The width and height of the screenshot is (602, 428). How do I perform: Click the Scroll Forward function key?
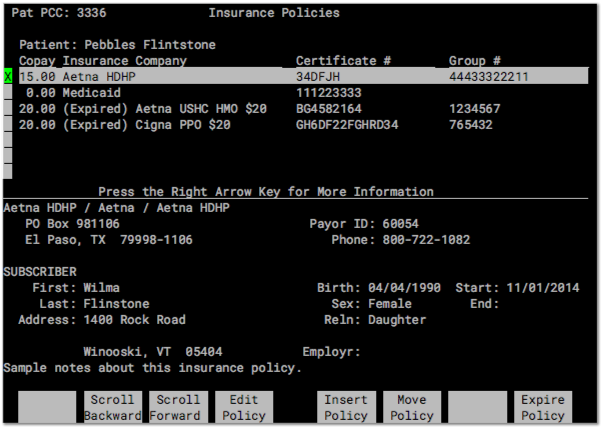coord(179,407)
